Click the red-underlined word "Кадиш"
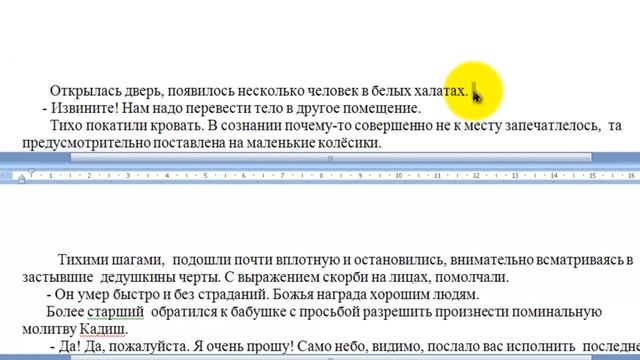Viewport: 640px width, 360px height. [102, 329]
